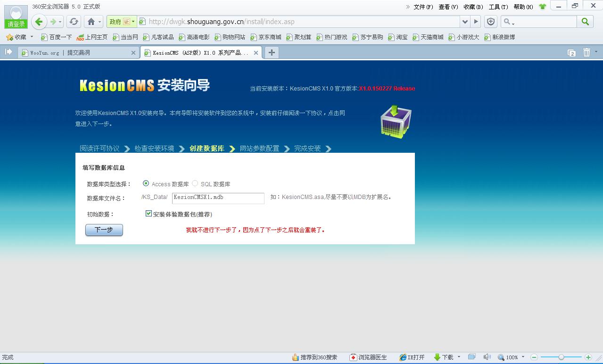The image size is (603, 364).
Task: Open the 上网主页 hao bookmark
Action: click(x=92, y=37)
